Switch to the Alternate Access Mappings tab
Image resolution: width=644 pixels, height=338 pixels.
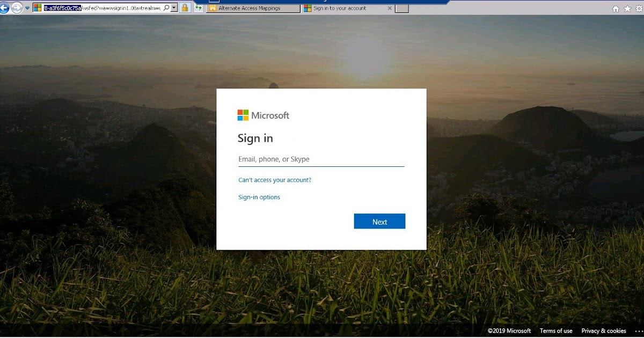coord(250,8)
